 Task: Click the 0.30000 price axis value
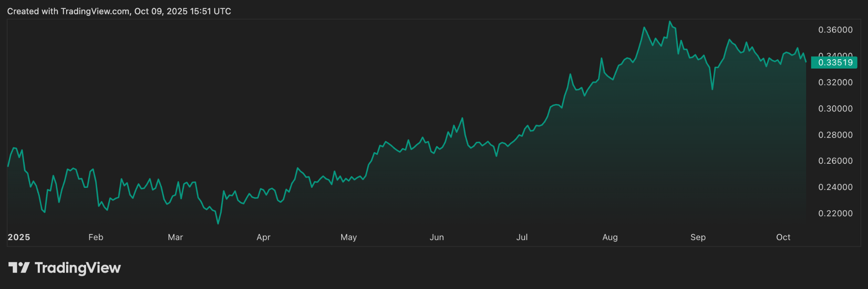click(x=835, y=109)
